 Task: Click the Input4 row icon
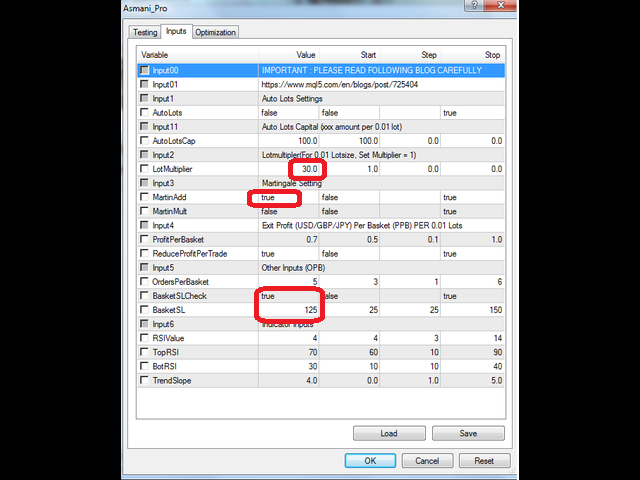(144, 225)
